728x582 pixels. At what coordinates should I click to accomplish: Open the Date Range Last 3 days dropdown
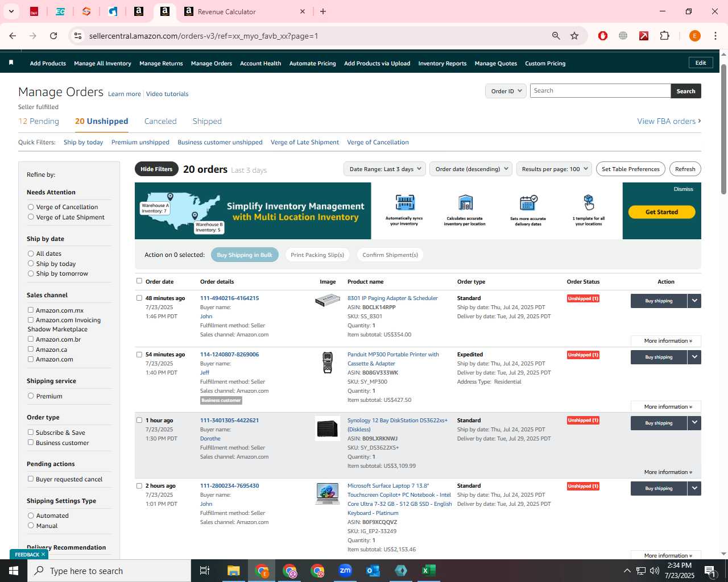click(384, 169)
